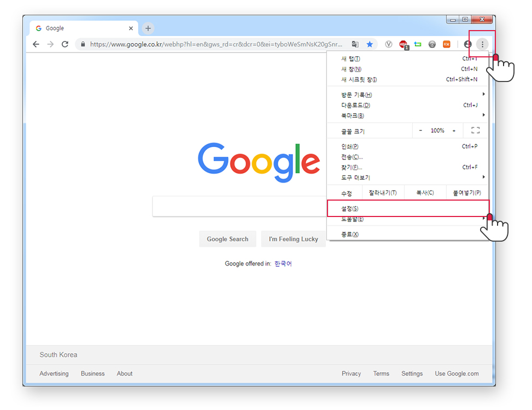Click 잘라내기(T) cut button
The width and height of the screenshot is (532, 410).
point(383,193)
